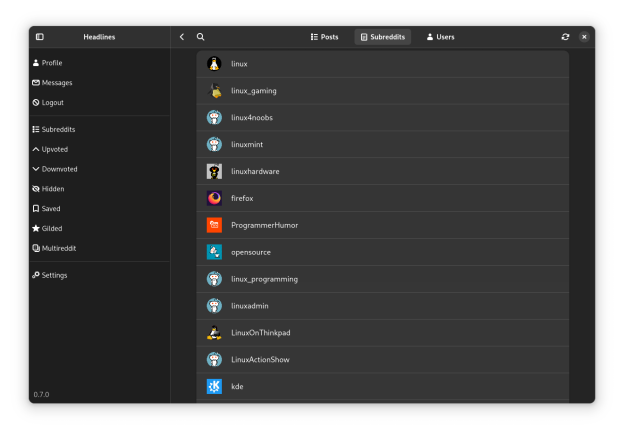Click the LinuxOnThinkpad penguin avatar
The width and height of the screenshot is (624, 435).
[214, 333]
